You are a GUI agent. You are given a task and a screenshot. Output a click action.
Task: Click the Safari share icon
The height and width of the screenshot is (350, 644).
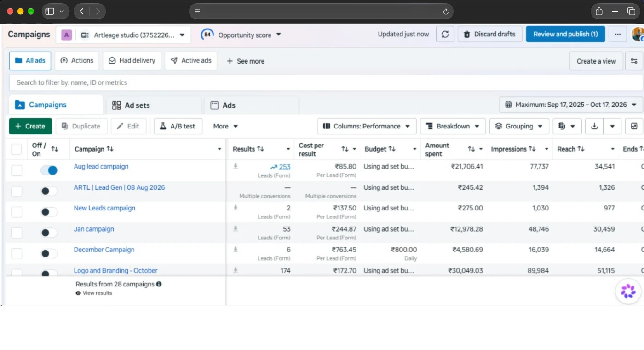click(599, 12)
